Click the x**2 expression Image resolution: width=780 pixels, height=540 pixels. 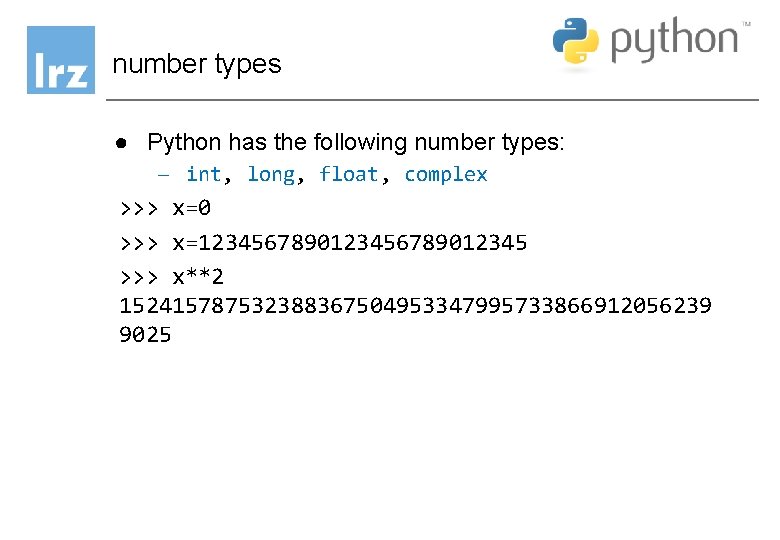click(x=198, y=276)
